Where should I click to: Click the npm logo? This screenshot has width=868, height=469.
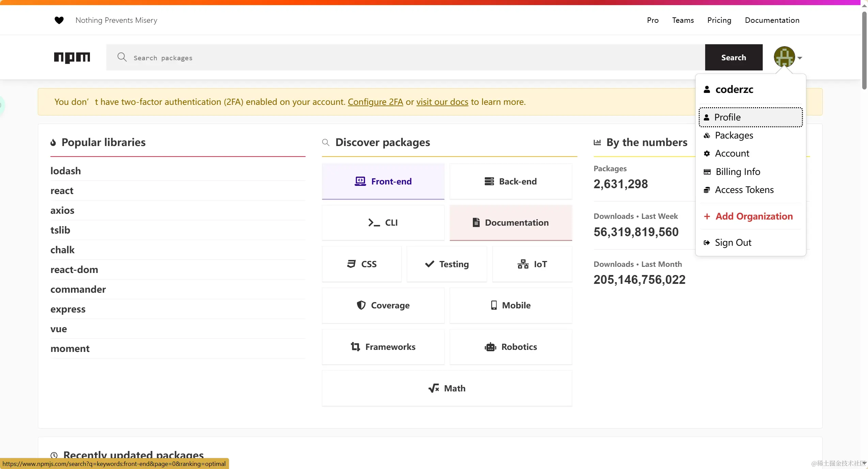pyautogui.click(x=72, y=57)
